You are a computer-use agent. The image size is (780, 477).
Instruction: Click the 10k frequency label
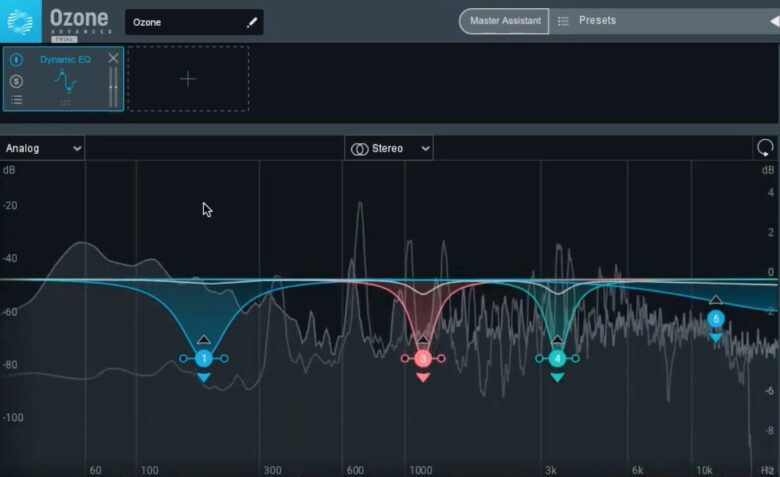pyautogui.click(x=704, y=470)
